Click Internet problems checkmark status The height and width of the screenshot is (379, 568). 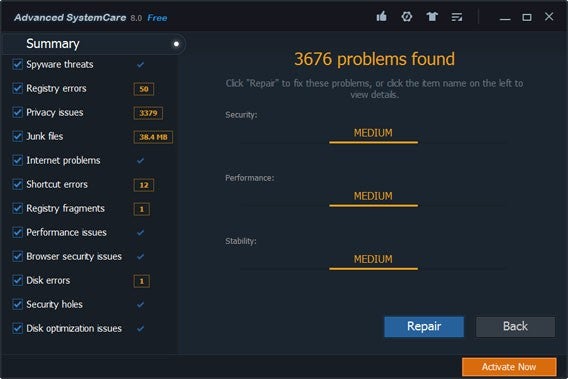tap(141, 161)
